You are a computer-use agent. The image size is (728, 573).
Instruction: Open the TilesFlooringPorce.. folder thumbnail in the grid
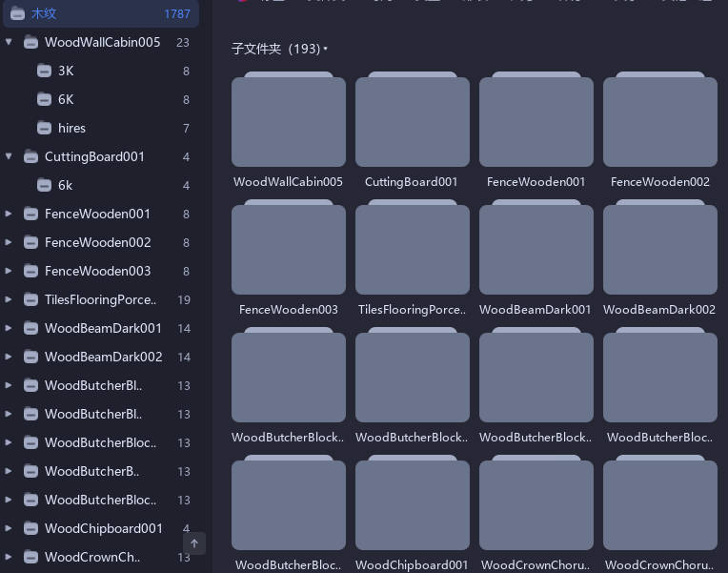tap(413, 247)
